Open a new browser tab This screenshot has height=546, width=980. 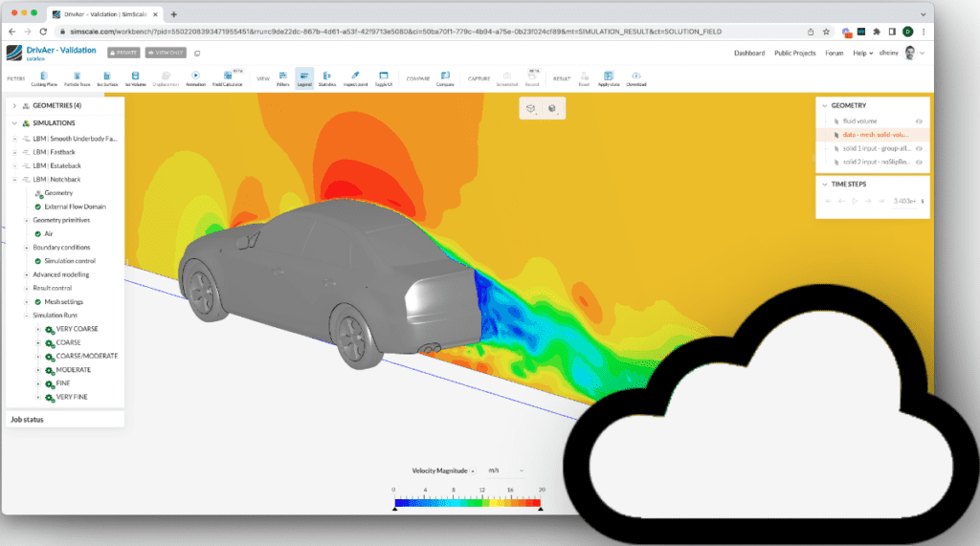click(x=174, y=13)
